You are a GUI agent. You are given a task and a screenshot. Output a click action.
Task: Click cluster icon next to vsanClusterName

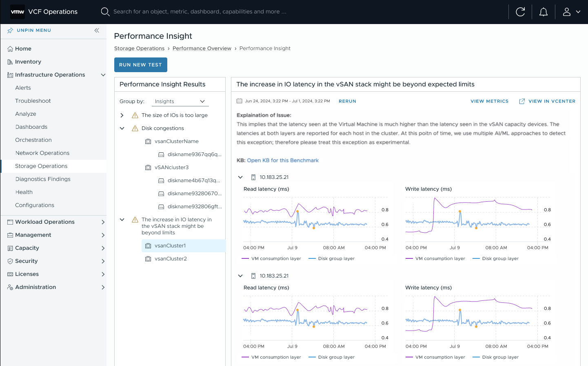(x=148, y=141)
